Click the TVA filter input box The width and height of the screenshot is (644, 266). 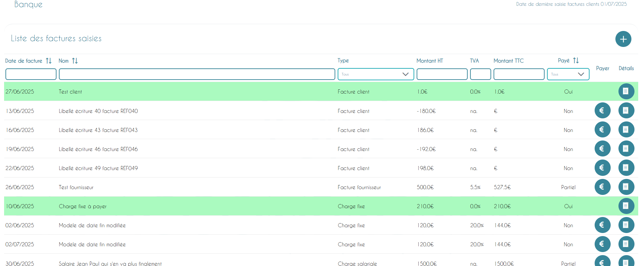click(480, 74)
